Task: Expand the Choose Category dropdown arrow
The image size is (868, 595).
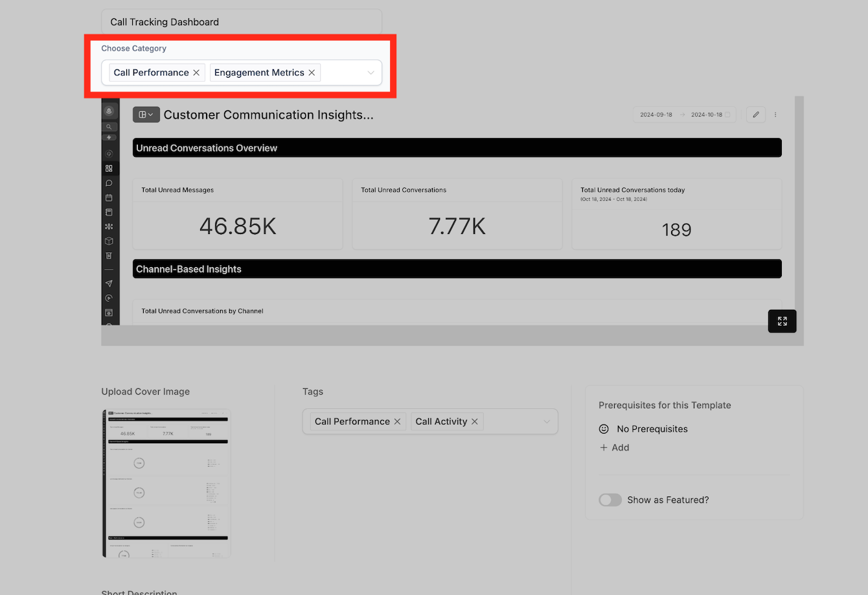Action: 371,73
